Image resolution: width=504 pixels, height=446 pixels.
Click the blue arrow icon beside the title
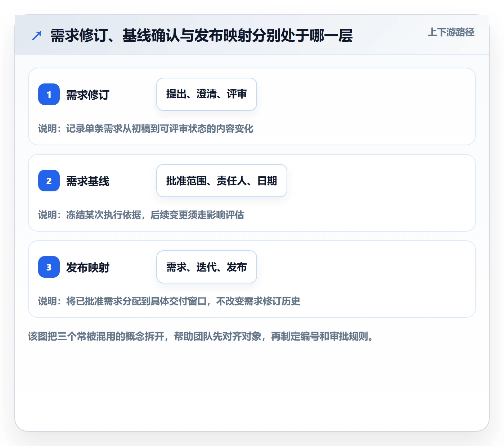(x=37, y=36)
